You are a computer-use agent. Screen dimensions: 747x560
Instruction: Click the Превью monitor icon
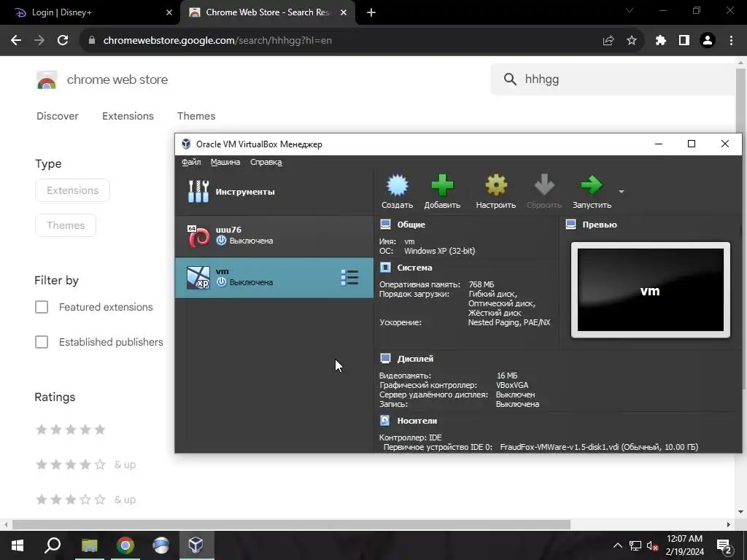(570, 225)
